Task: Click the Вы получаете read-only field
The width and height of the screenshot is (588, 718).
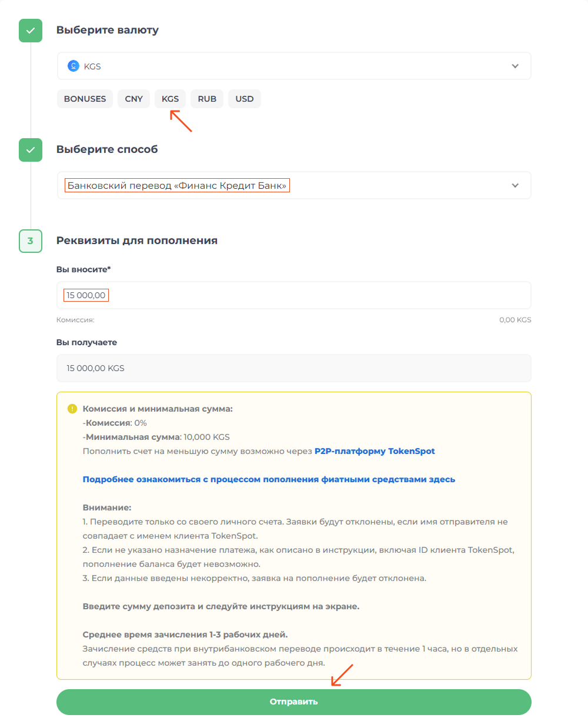Action: pyautogui.click(x=294, y=368)
